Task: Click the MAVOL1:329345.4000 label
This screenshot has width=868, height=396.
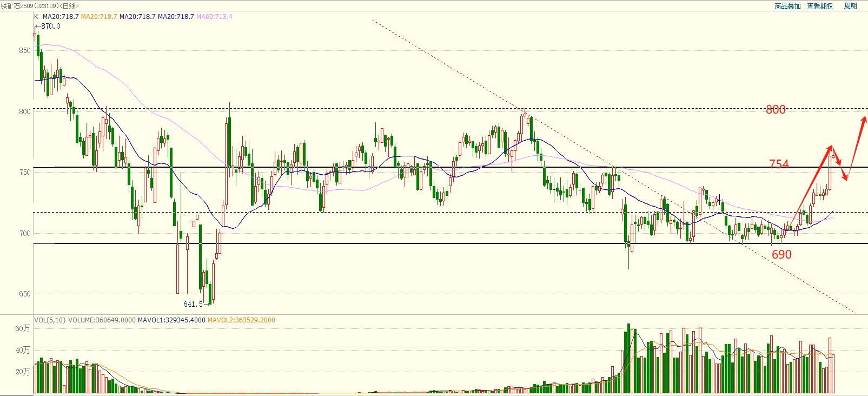Action: click(x=171, y=320)
